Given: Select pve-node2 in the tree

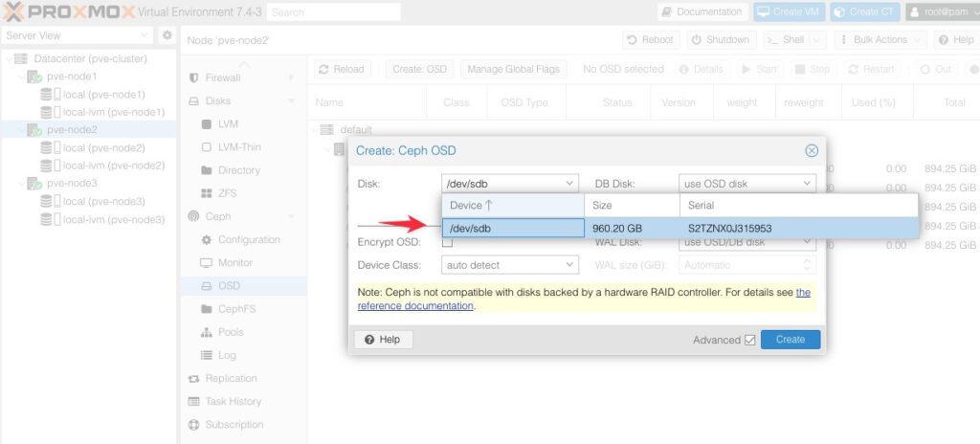Looking at the screenshot, I should (x=72, y=130).
